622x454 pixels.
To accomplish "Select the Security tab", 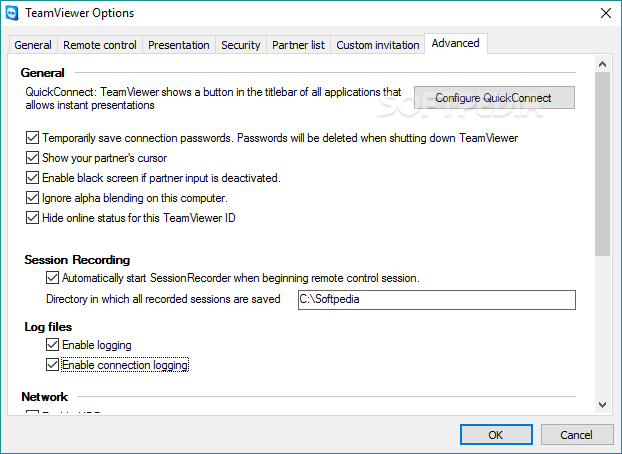I will pyautogui.click(x=241, y=45).
